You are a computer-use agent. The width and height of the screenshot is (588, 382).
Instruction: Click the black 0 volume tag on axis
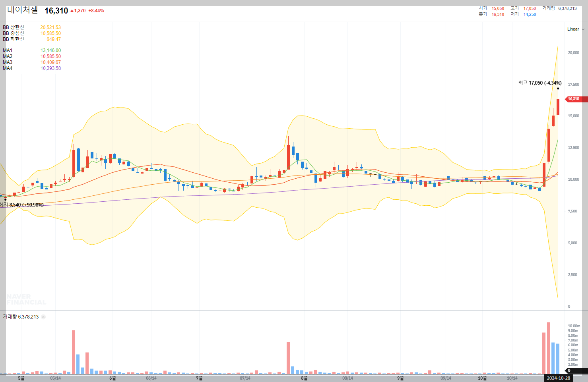(576, 370)
